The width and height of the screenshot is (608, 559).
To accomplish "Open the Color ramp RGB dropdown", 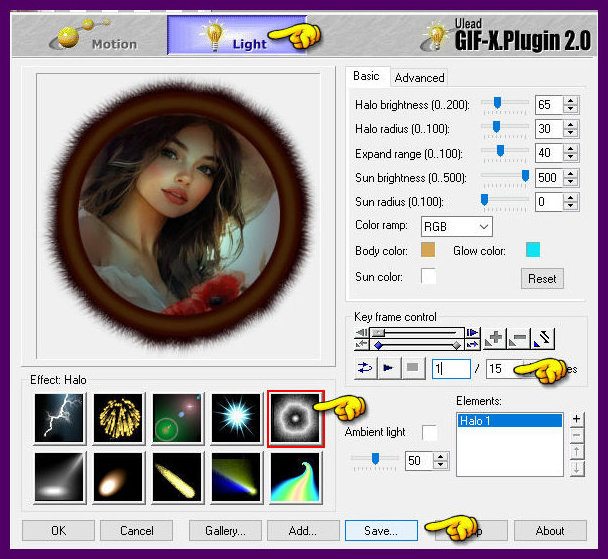I will 456,226.
